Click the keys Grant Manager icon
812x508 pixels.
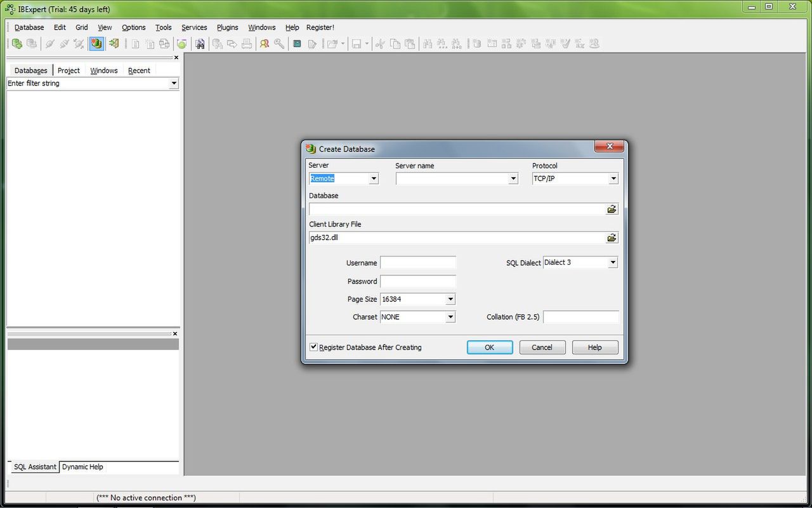pyautogui.click(x=279, y=44)
